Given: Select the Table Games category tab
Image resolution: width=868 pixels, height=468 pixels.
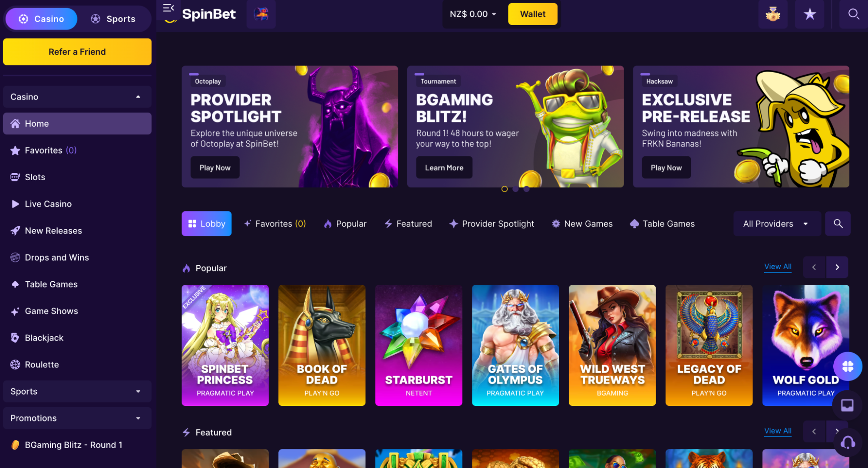Looking at the screenshot, I should (662, 224).
